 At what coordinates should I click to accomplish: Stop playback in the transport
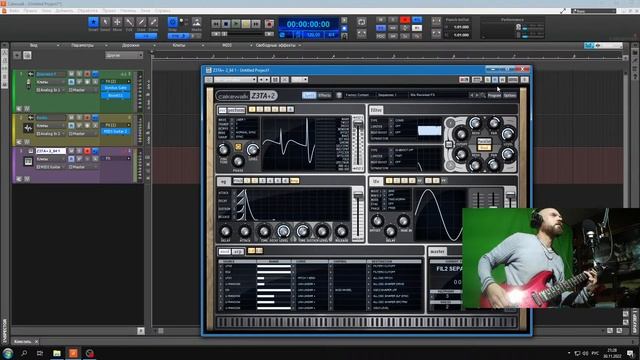click(x=226, y=24)
